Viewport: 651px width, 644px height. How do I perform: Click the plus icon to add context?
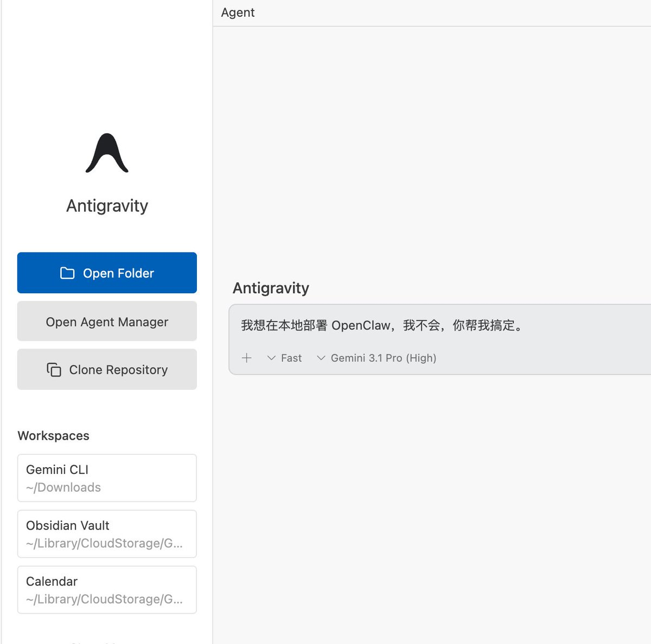247,358
